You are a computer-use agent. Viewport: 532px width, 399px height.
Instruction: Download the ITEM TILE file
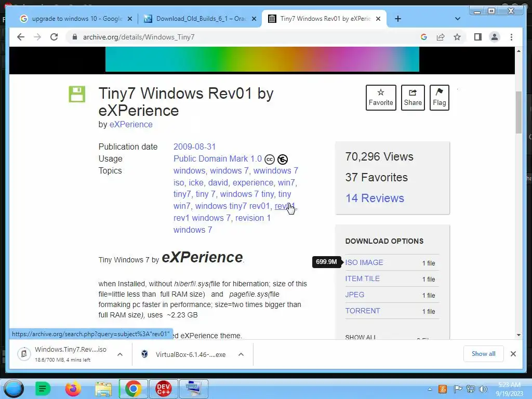click(362, 278)
